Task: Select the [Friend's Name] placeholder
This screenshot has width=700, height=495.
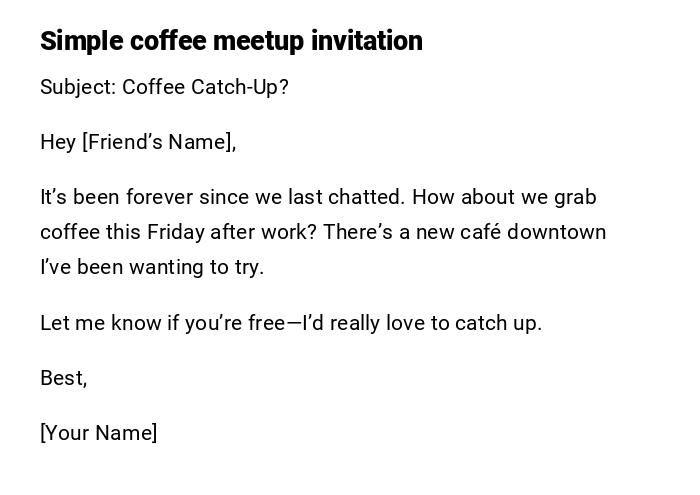Action: [x=159, y=142]
